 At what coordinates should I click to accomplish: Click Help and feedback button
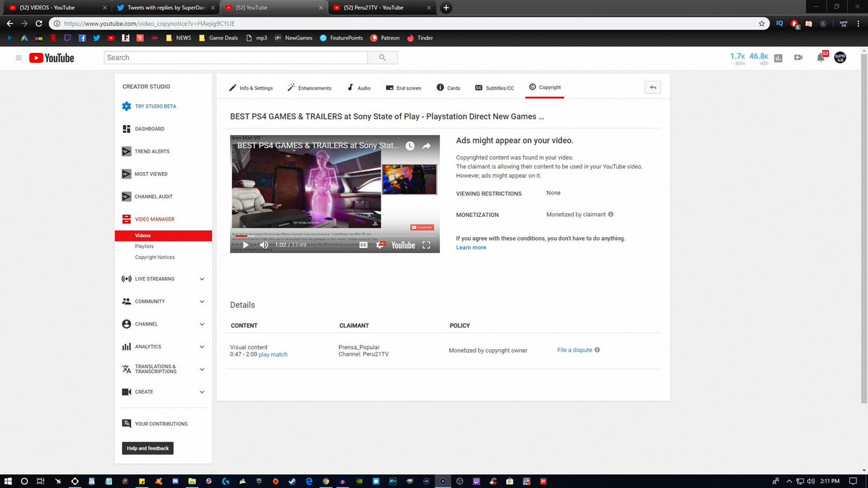[148, 448]
